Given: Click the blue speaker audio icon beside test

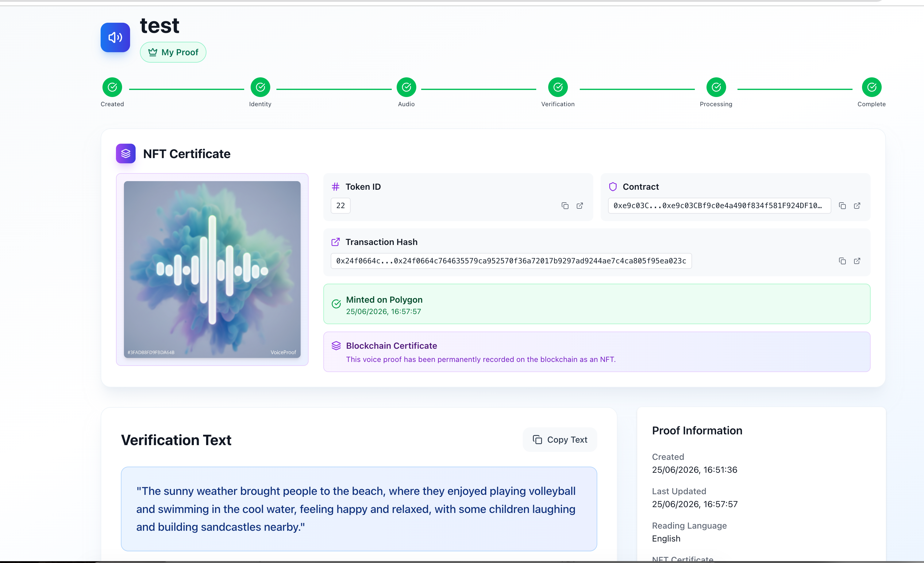Looking at the screenshot, I should pyautogui.click(x=115, y=37).
